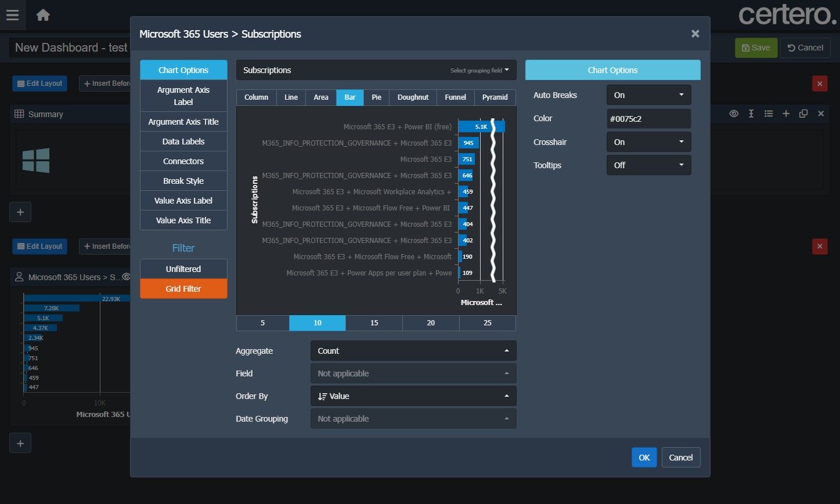This screenshot has height=504, width=840.
Task: Click Insert Before above the Summary panel
Action: pyautogui.click(x=105, y=84)
